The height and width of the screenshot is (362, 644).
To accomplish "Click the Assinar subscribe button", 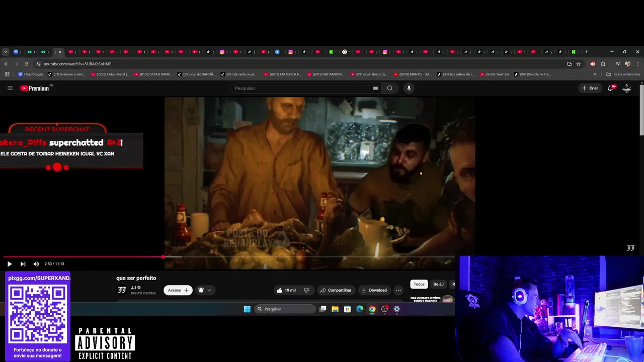I will (x=178, y=290).
